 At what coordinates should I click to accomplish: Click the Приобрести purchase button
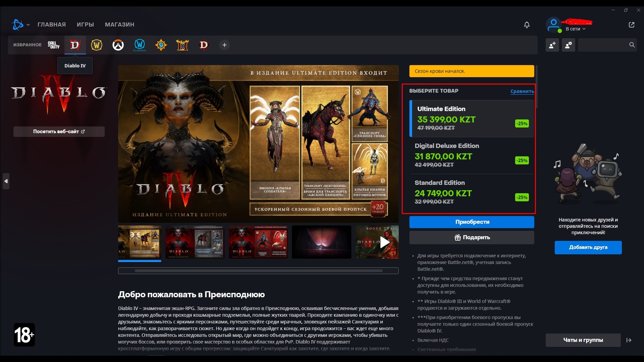pos(472,222)
